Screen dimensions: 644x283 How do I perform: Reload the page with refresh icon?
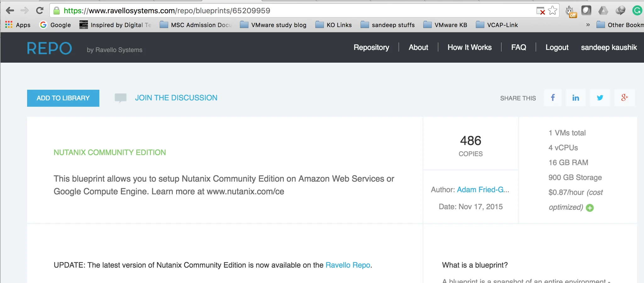click(40, 11)
